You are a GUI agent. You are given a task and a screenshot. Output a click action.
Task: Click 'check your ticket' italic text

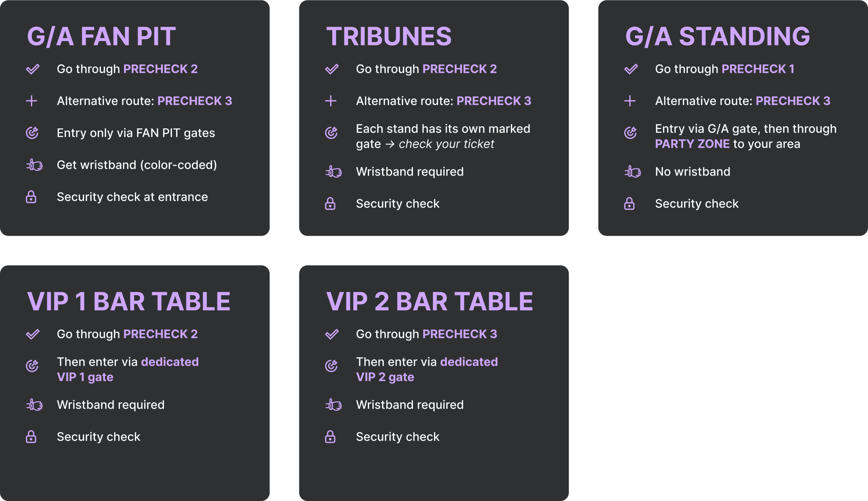tap(446, 144)
